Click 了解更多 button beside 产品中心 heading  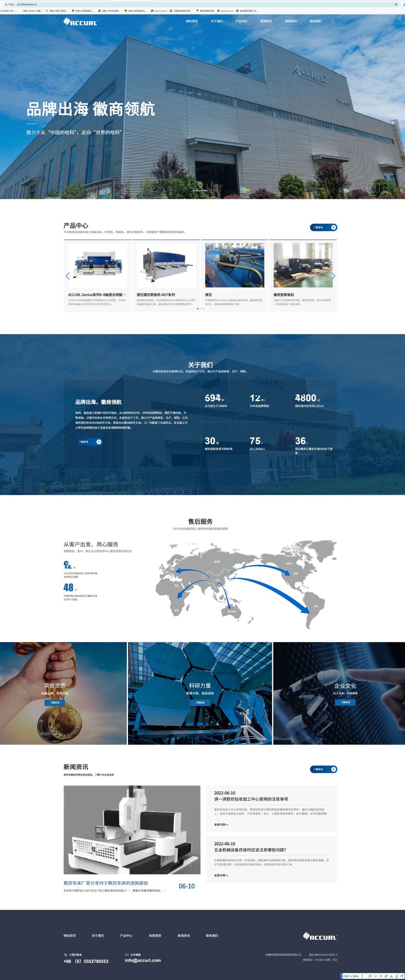323,227
